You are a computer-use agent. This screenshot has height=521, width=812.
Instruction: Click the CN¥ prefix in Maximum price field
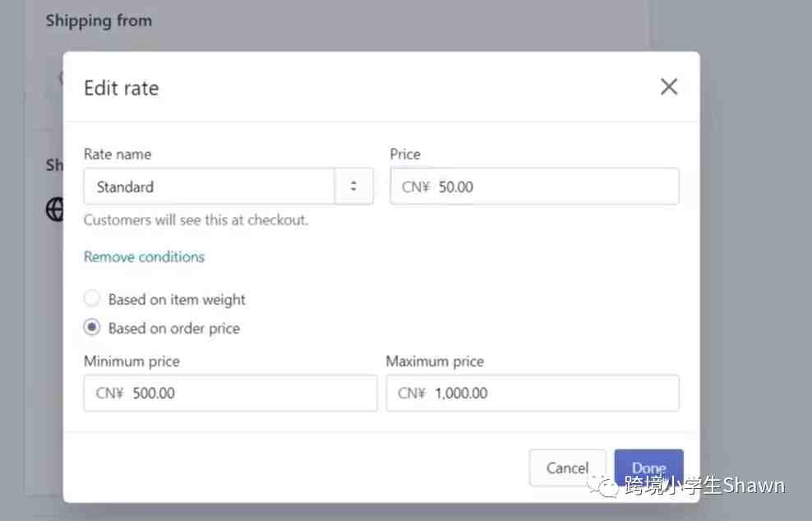pyautogui.click(x=412, y=393)
